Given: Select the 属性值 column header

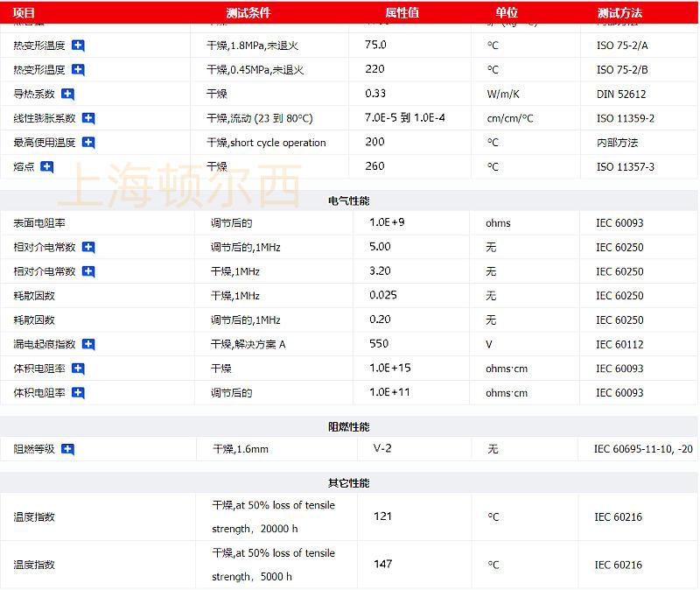Looking at the screenshot, I should pyautogui.click(x=402, y=13).
